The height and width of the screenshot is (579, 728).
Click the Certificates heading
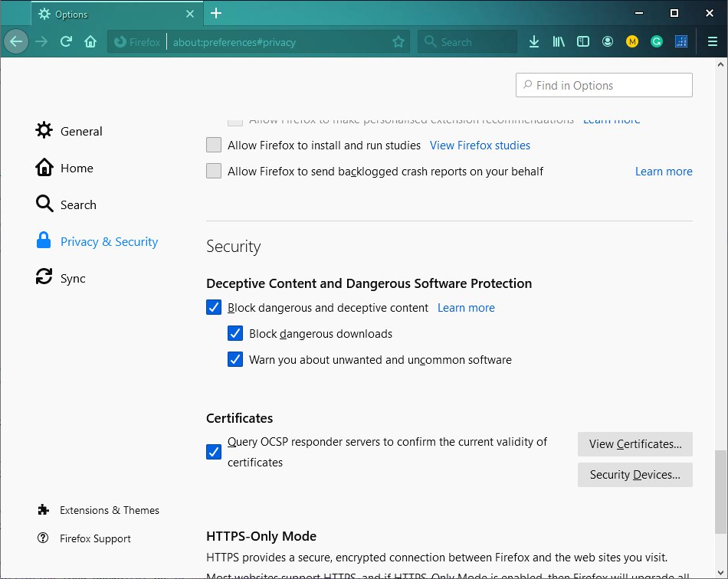click(239, 418)
